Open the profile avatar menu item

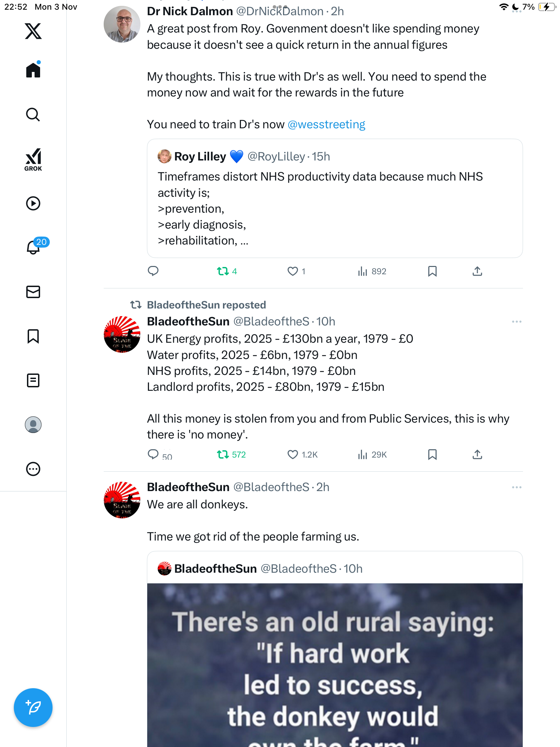coord(33,425)
